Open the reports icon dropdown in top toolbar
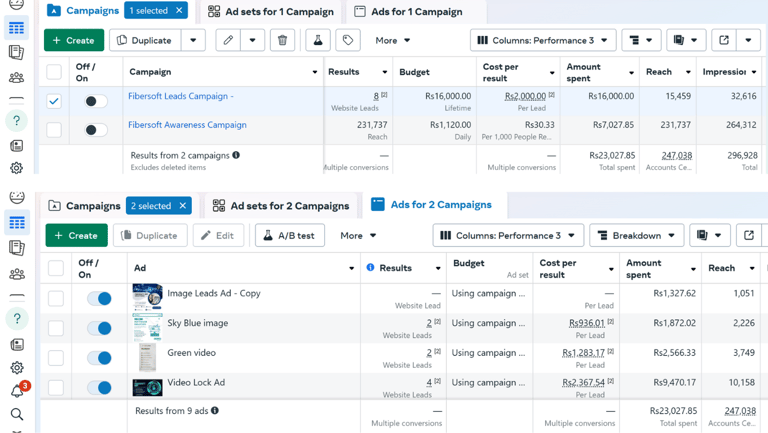The image size is (768, 433). 686,40
